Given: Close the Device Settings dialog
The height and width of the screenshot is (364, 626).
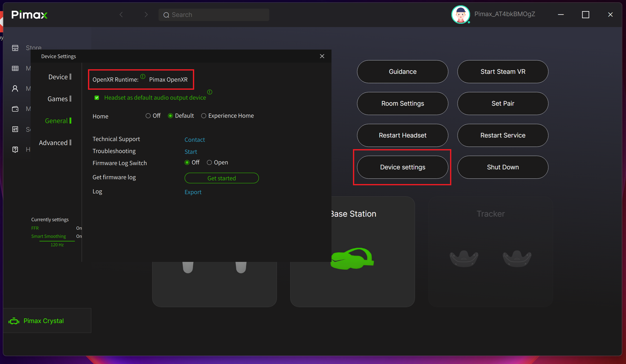Looking at the screenshot, I should click(x=322, y=56).
